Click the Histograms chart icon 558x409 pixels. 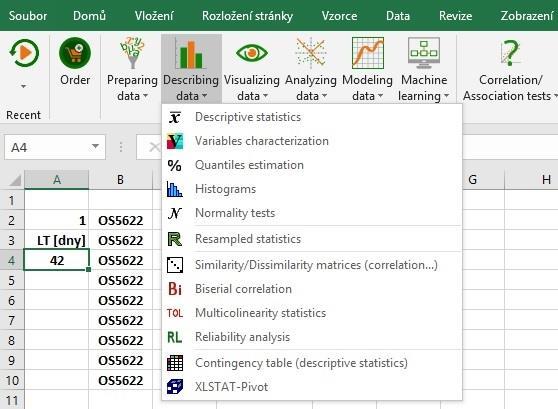[x=175, y=189]
